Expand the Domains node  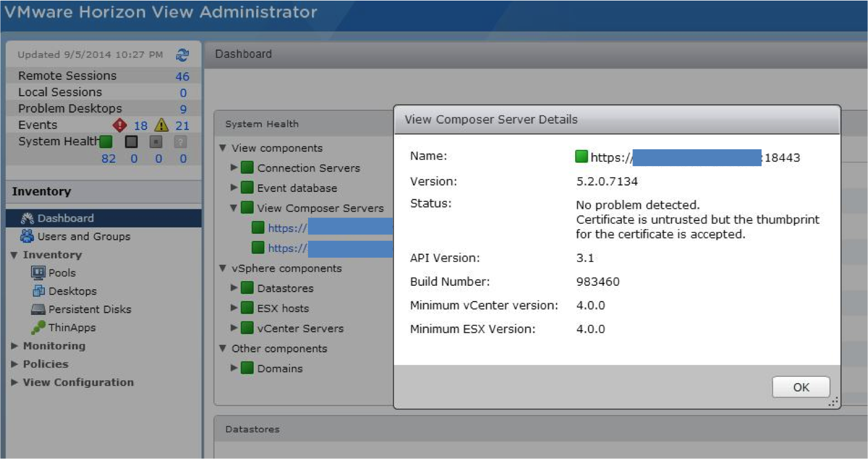tap(234, 368)
